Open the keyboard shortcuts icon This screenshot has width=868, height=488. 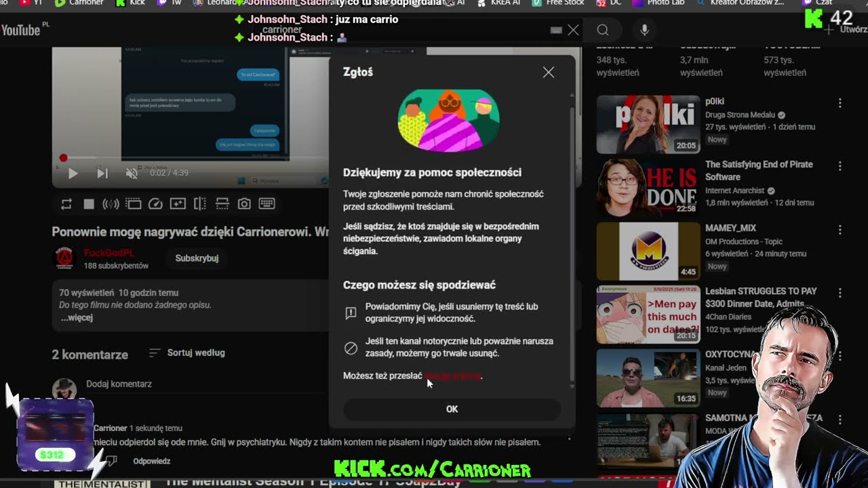click(x=267, y=204)
